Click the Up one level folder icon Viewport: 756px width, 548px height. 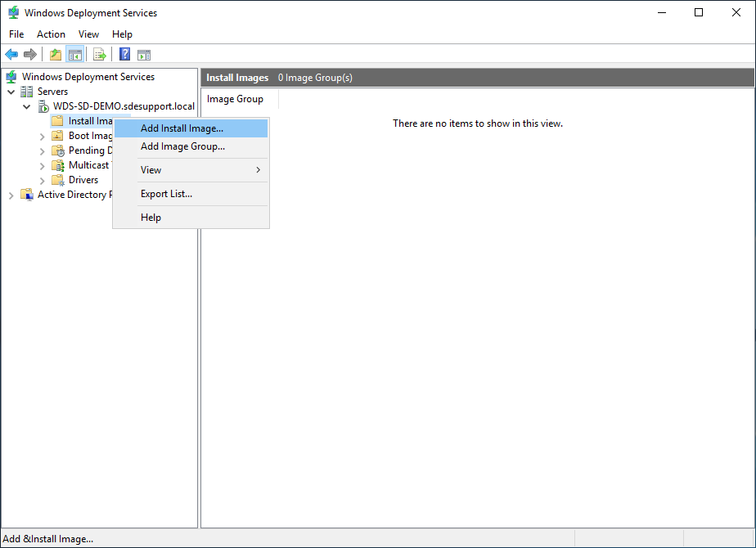tap(56, 55)
